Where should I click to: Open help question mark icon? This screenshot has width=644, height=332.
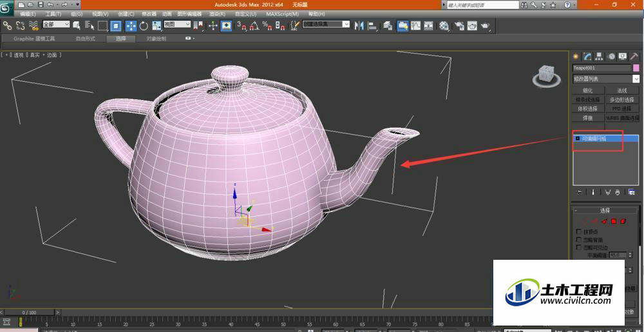(567, 5)
